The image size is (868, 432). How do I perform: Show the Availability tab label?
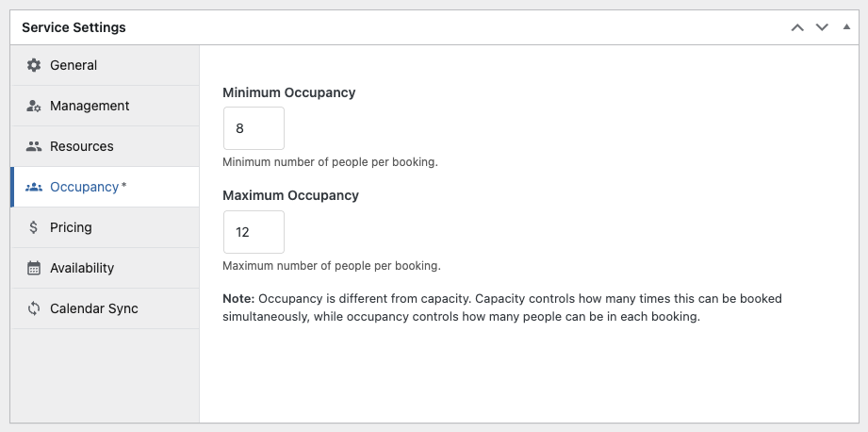pos(82,268)
